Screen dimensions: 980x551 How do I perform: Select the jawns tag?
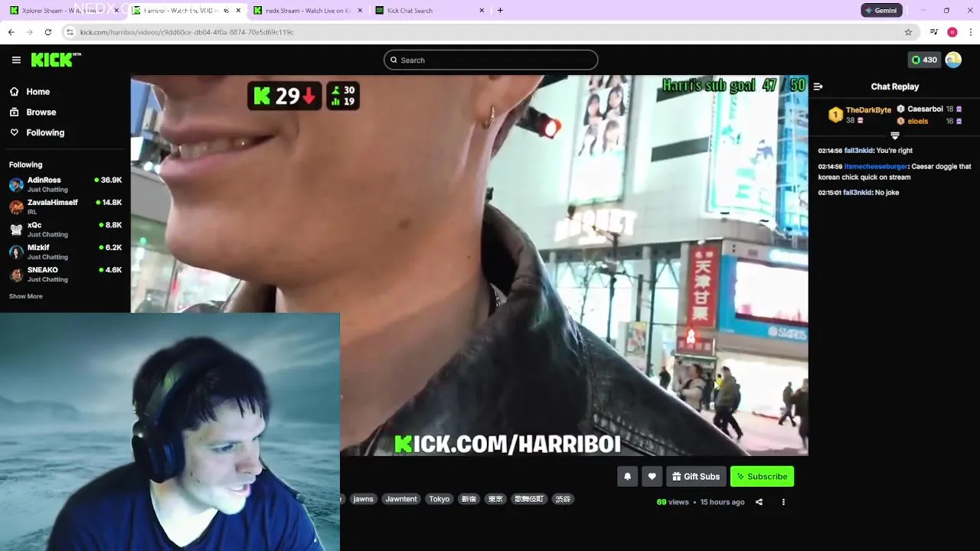pyautogui.click(x=363, y=499)
